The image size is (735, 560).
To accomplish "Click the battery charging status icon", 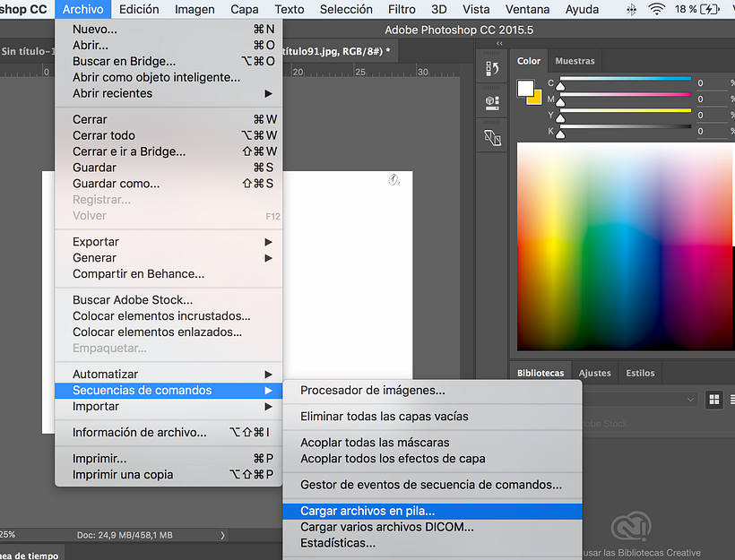I will click(709, 9).
